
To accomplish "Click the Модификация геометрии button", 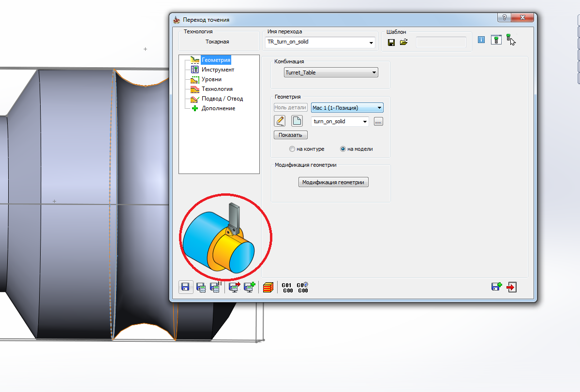I will coord(333,182).
